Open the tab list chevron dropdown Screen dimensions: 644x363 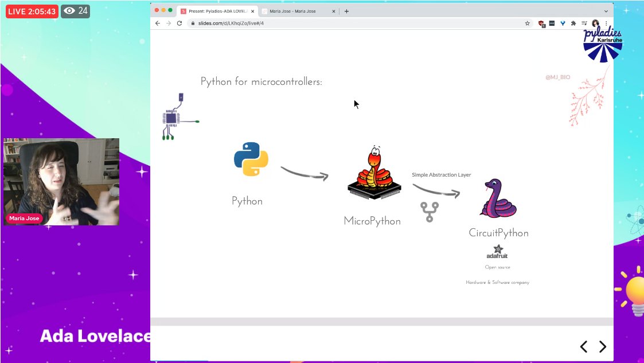[x=606, y=10]
